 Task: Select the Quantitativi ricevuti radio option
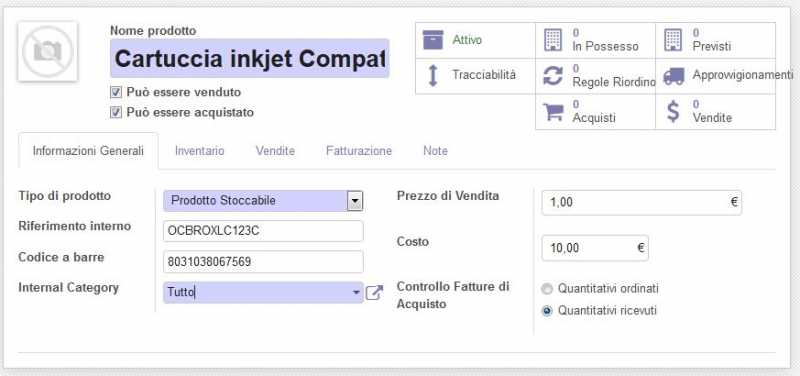(x=547, y=311)
